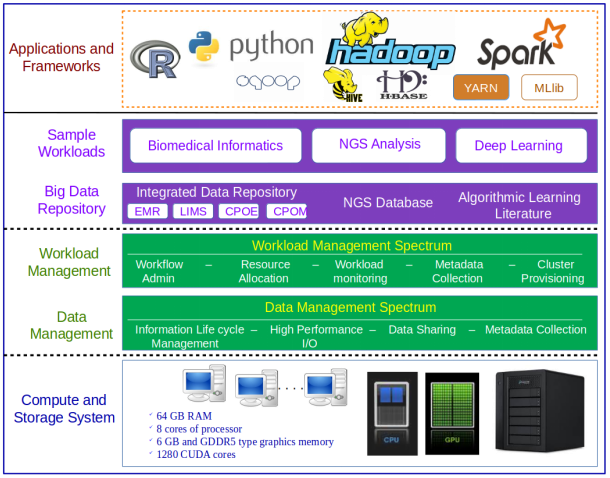Select the NGS Analysis box
610x478 pixels.
point(379,145)
